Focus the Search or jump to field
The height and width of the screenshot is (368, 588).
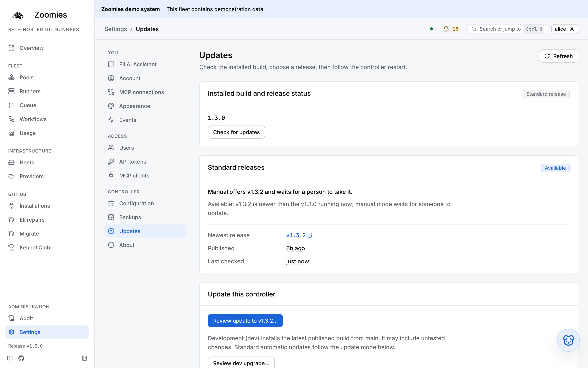click(x=507, y=29)
